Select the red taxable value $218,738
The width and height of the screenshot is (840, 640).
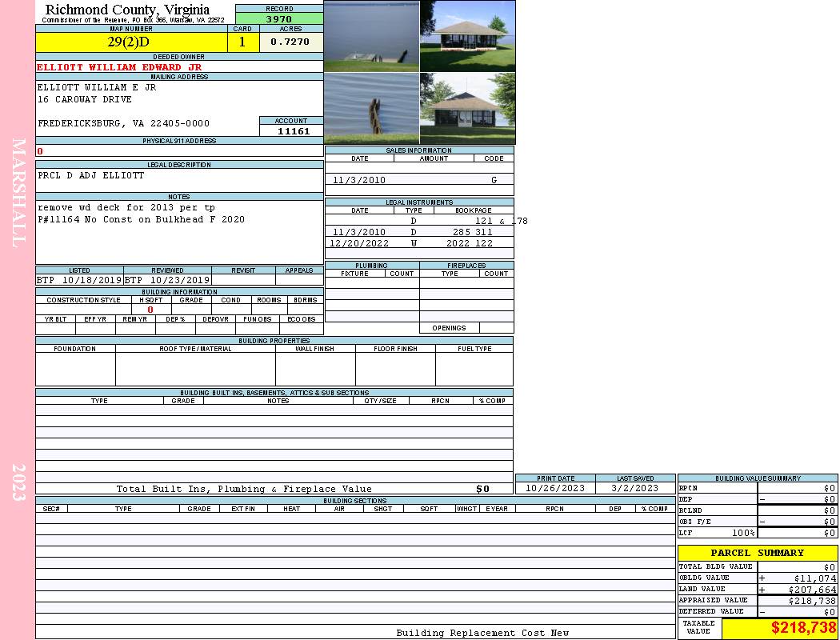coord(803,629)
